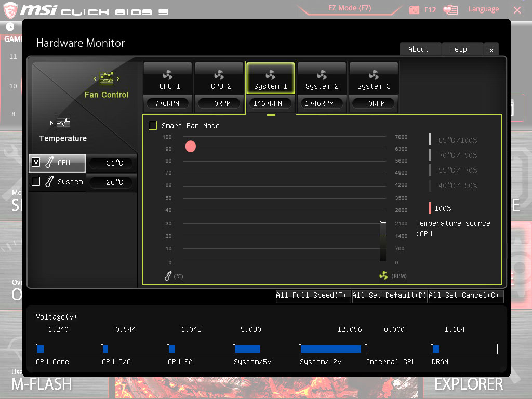Viewport: 532px width, 399px height.
Task: Click the System 3 0RPM readout
Action: pyautogui.click(x=373, y=103)
